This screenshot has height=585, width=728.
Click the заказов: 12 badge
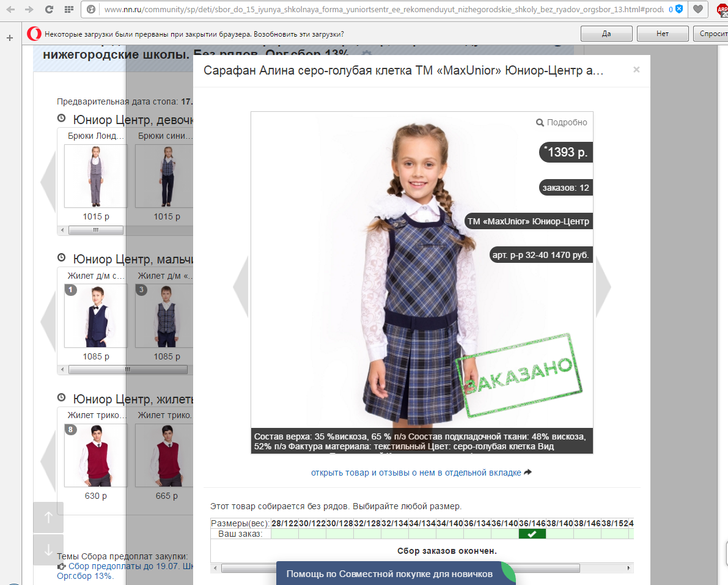click(566, 188)
